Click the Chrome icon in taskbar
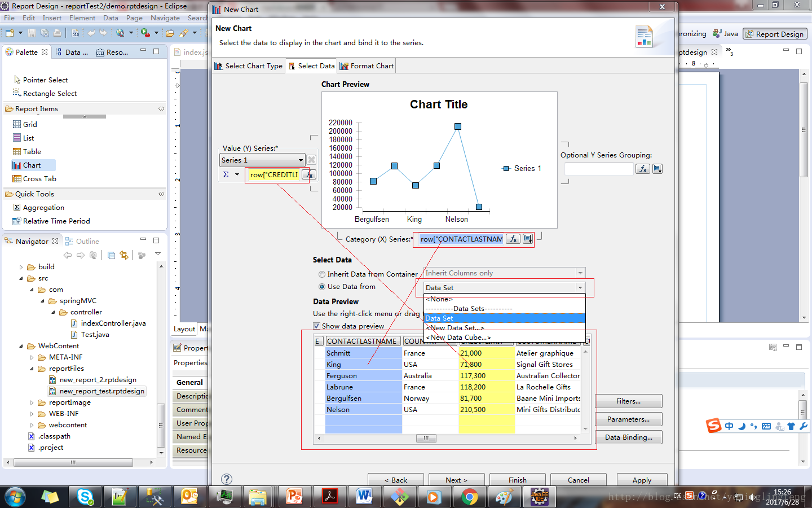The image size is (812, 508). coord(469,497)
